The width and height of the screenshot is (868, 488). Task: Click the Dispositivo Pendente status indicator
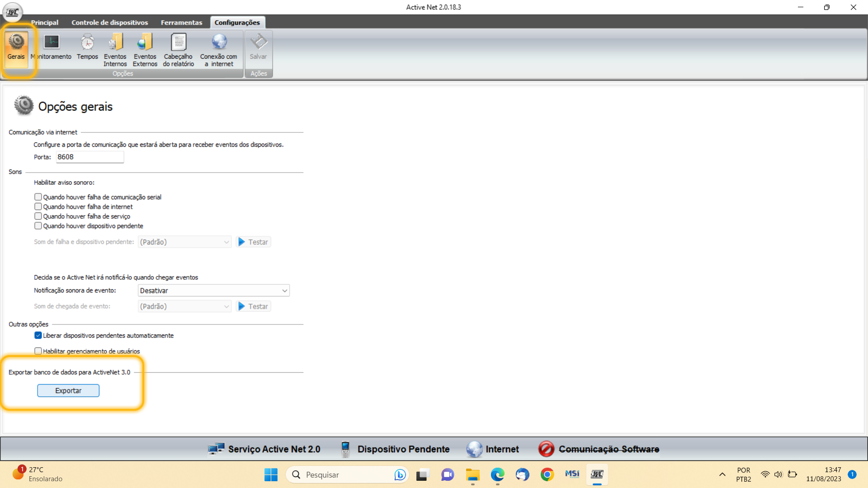pyautogui.click(x=394, y=449)
